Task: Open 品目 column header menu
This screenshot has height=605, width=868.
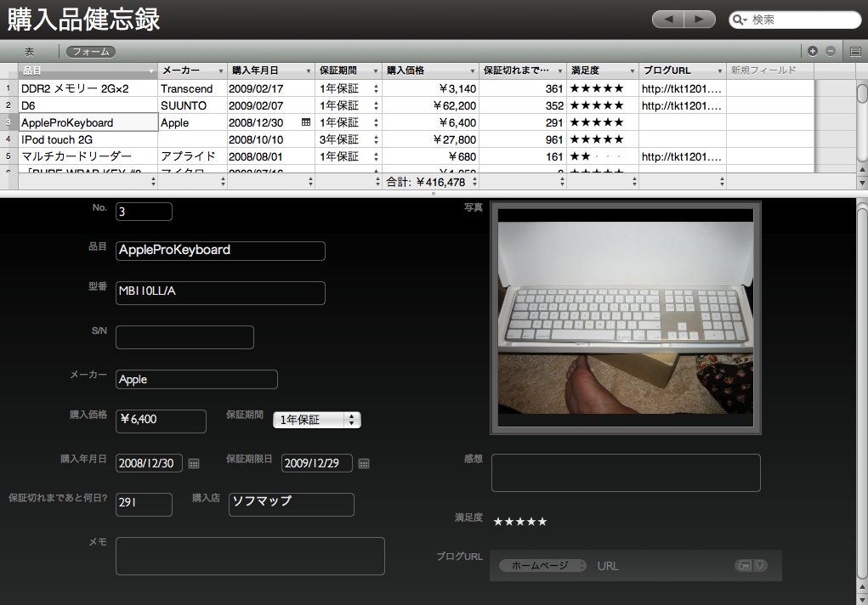Action: point(151,71)
